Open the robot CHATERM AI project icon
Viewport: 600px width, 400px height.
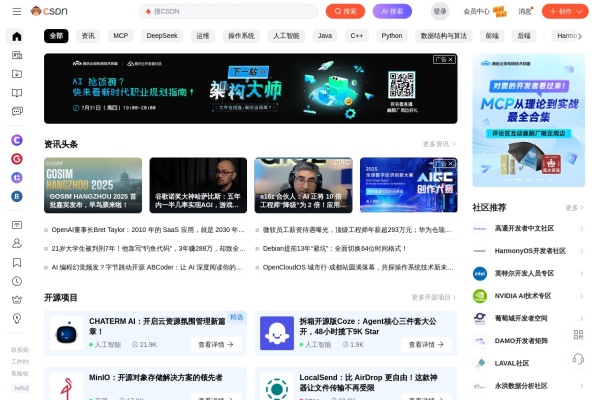67,333
